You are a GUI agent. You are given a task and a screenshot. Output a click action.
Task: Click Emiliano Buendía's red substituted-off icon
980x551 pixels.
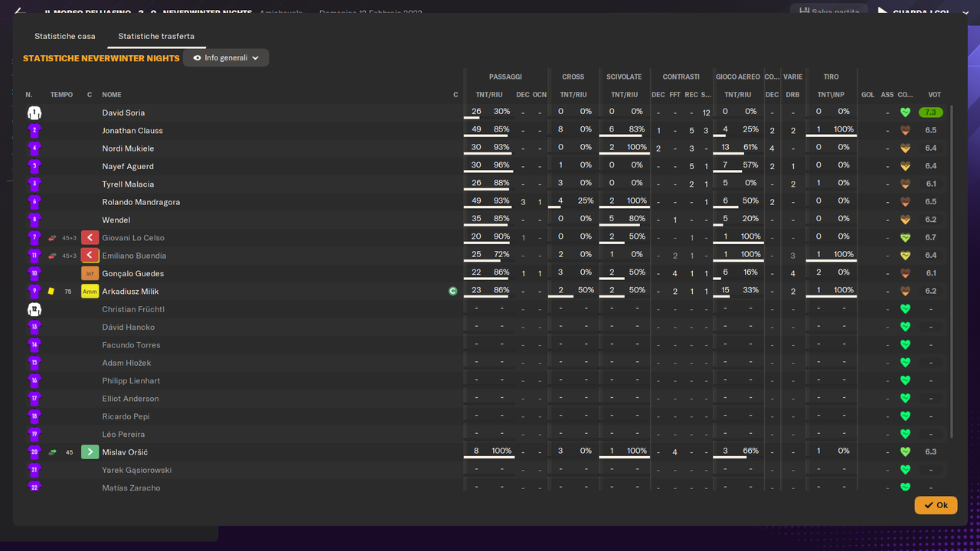(x=90, y=256)
